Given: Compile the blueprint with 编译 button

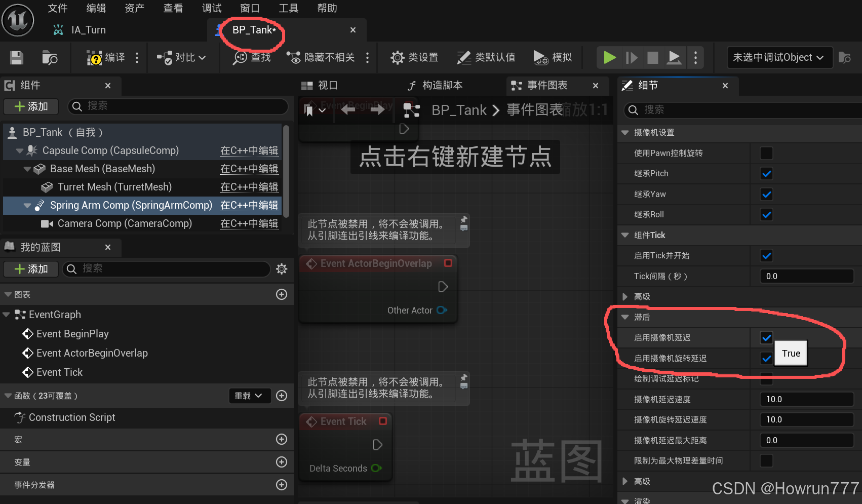Looking at the screenshot, I should (106, 58).
